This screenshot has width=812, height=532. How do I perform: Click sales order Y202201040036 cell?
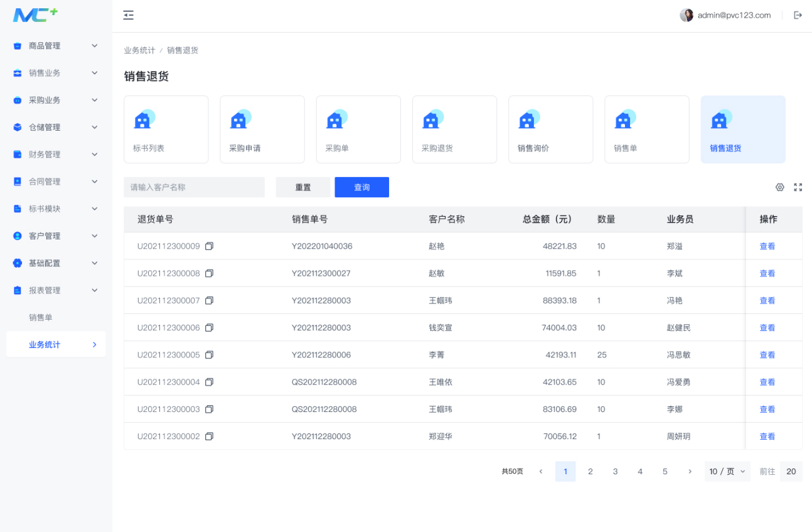[322, 246]
